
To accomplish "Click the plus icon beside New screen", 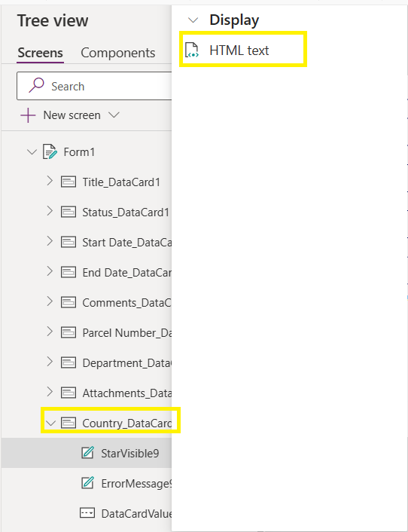I will pos(28,115).
